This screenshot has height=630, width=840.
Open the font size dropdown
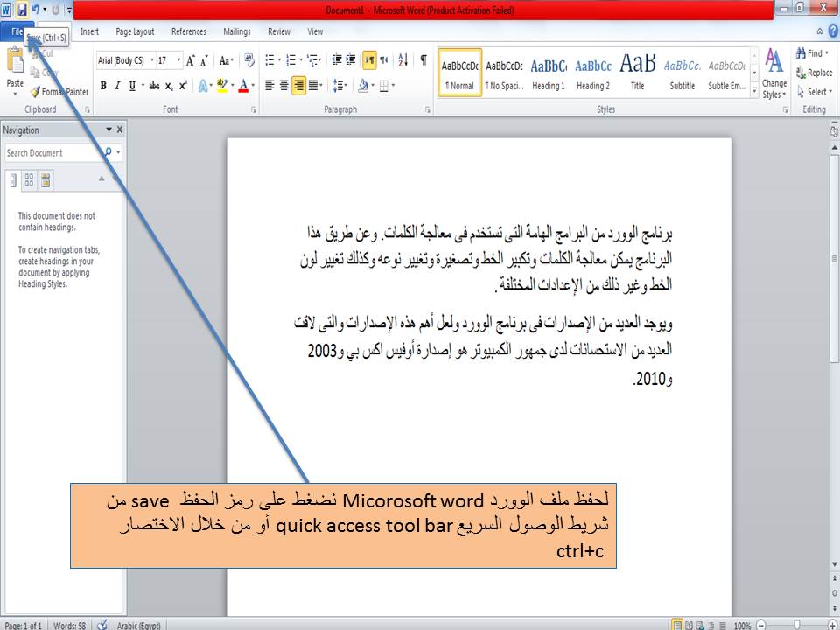(178, 60)
